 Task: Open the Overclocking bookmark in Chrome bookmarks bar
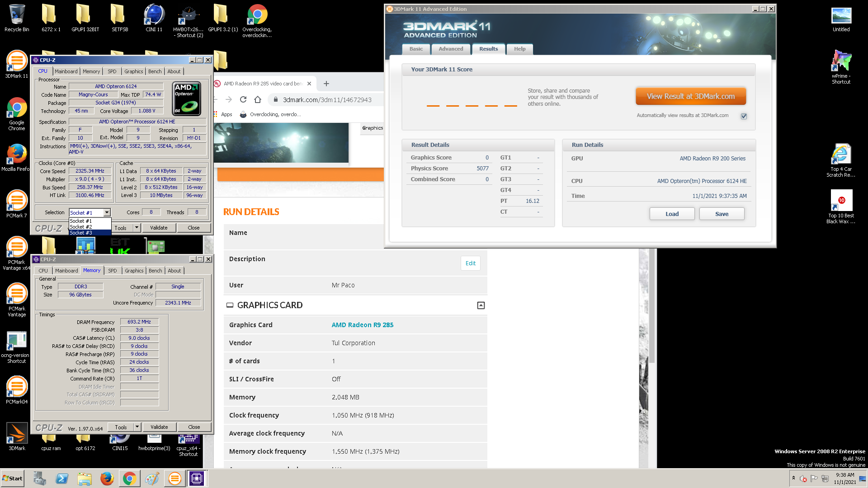tap(270, 114)
